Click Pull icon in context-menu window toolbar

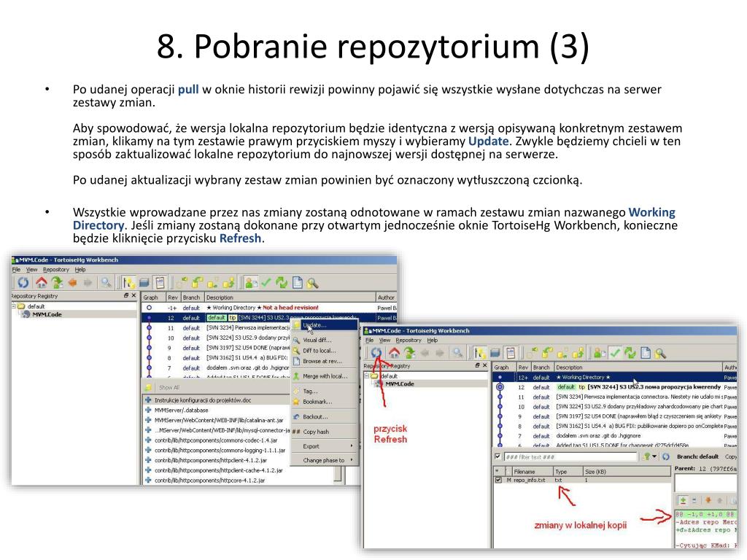[x=197, y=283]
